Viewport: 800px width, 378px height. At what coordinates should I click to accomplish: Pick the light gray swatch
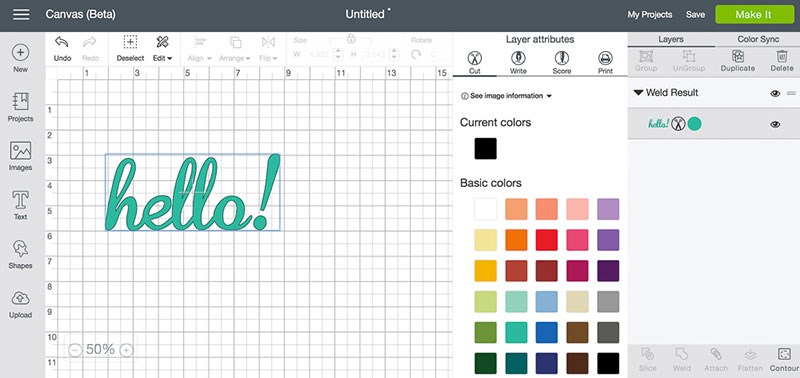tap(608, 301)
